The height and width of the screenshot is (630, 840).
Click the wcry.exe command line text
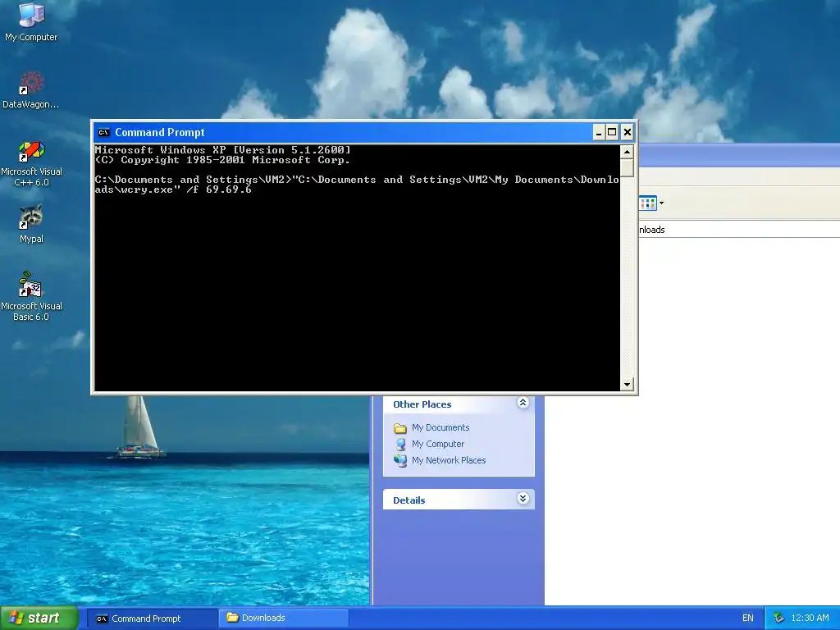tap(357, 185)
